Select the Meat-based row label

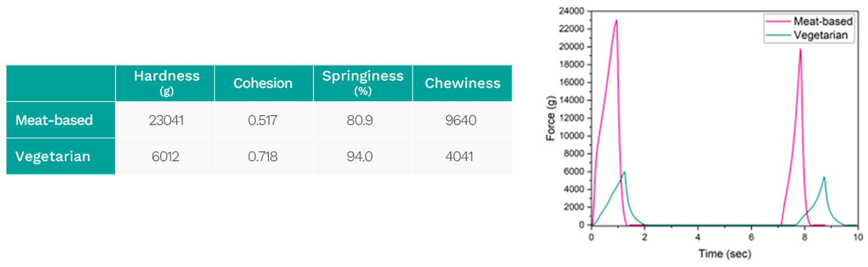pos(54,120)
